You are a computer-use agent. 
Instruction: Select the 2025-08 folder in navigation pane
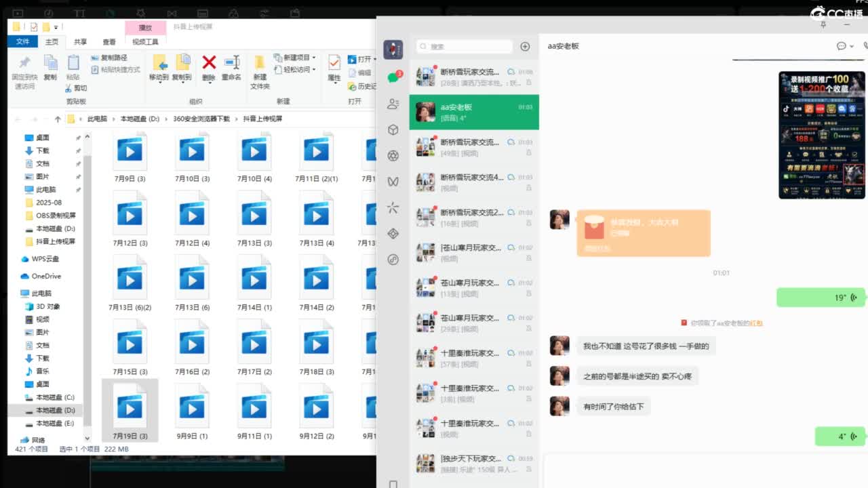pyautogui.click(x=43, y=203)
